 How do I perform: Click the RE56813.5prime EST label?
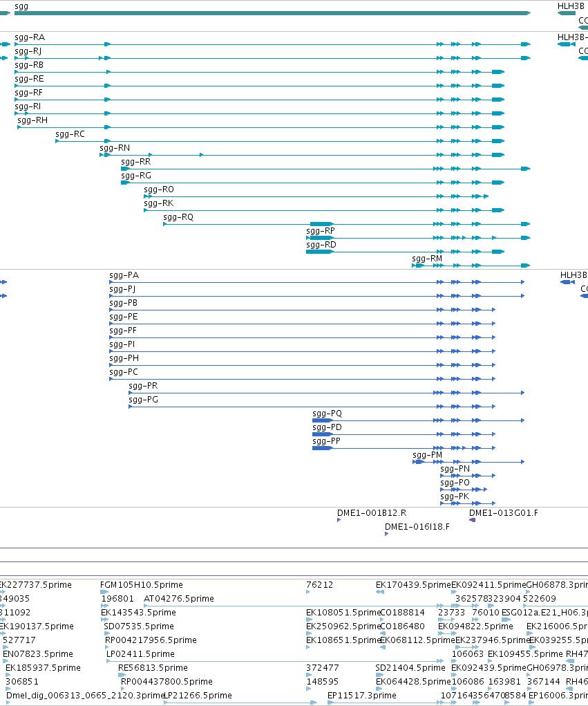click(153, 668)
